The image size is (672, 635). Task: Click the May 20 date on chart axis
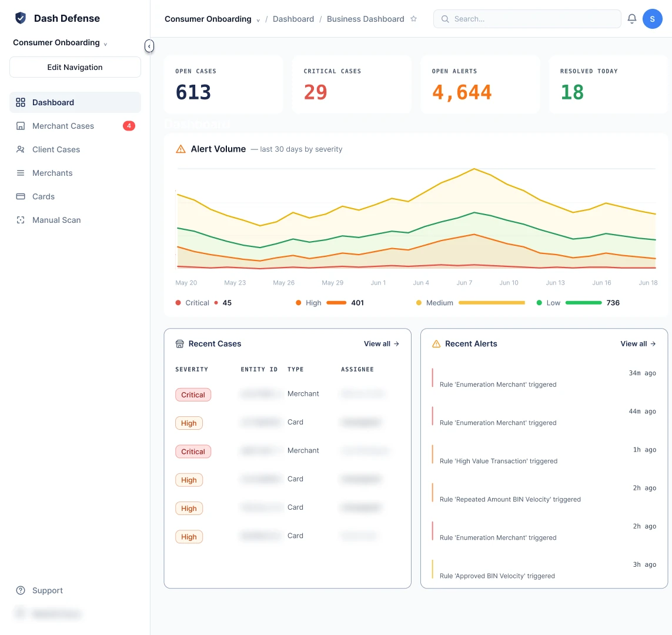click(x=186, y=283)
